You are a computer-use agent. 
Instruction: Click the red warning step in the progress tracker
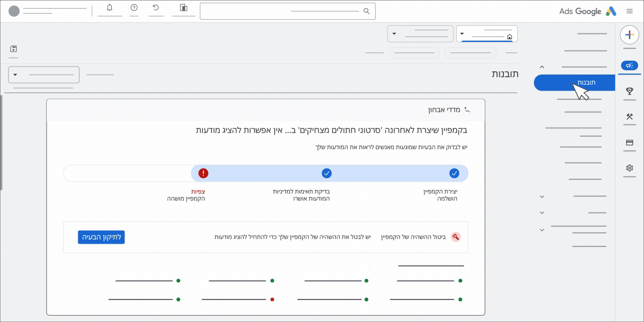tap(203, 173)
